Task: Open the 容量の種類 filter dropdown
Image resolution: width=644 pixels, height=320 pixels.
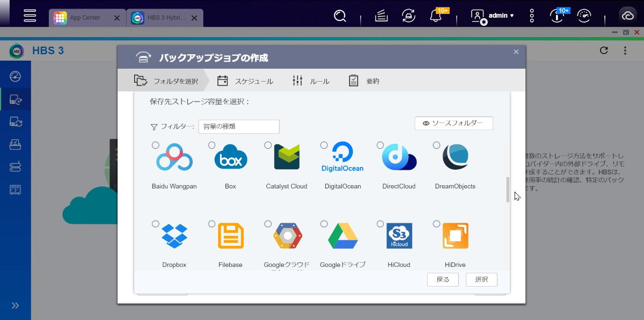Action: click(239, 127)
